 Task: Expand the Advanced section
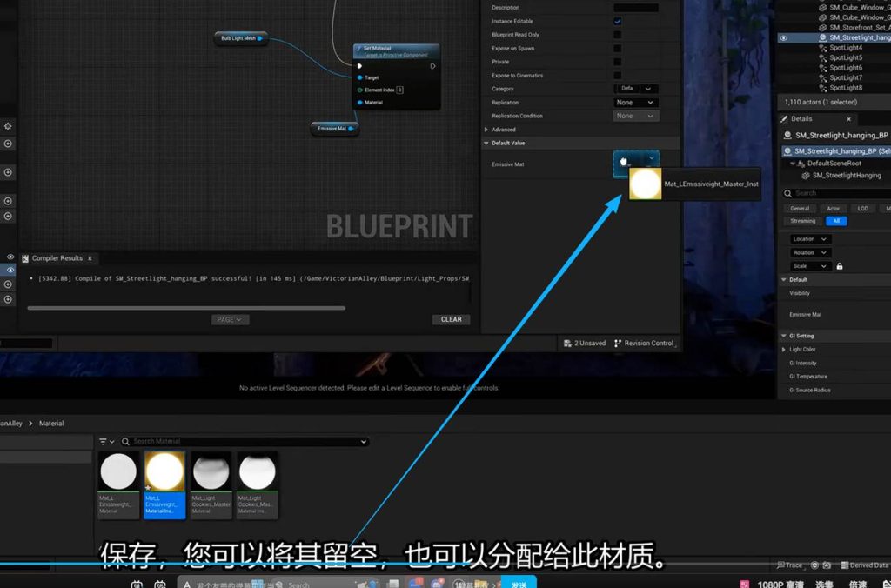point(486,130)
